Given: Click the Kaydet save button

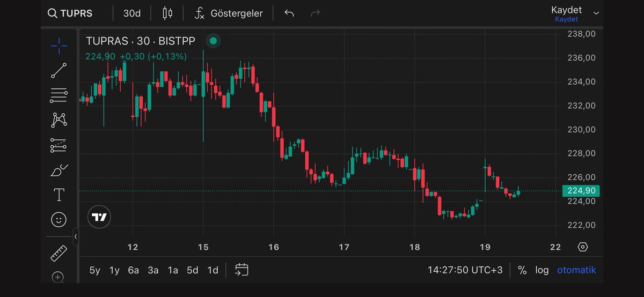Looking at the screenshot, I should click(567, 13).
